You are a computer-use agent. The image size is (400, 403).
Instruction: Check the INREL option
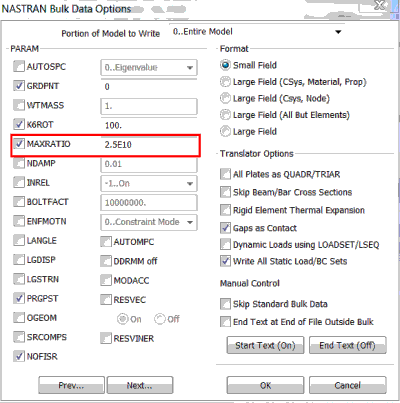pos(19,182)
